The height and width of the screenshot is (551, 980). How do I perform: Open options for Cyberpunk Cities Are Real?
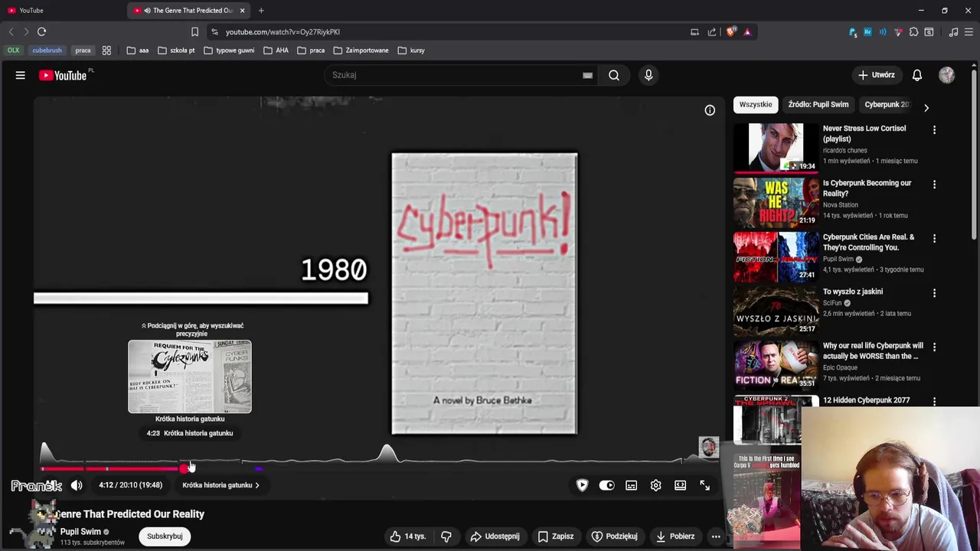click(934, 239)
